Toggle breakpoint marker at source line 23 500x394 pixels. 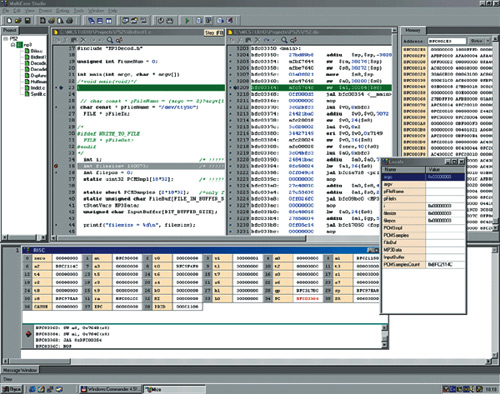pyautogui.click(x=61, y=88)
